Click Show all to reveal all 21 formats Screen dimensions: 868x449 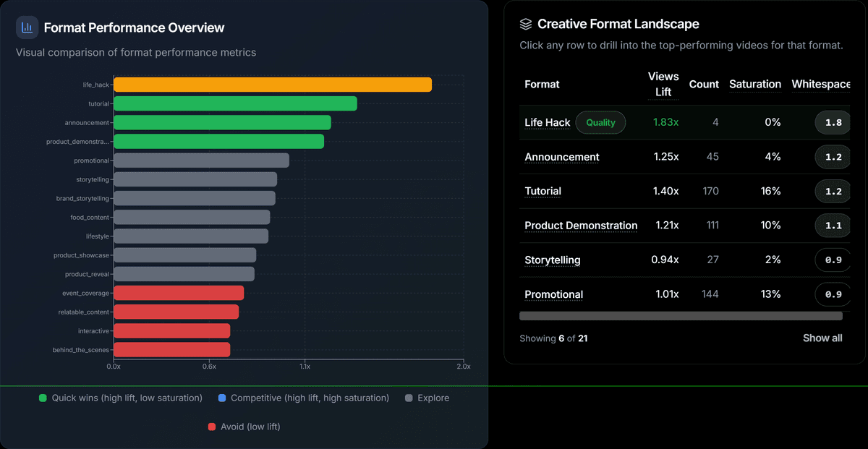[822, 338]
